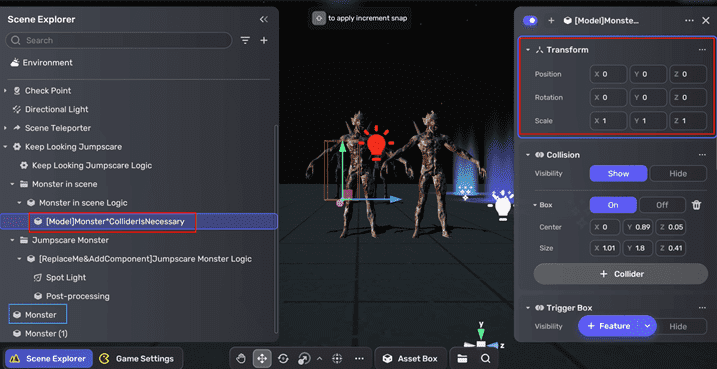Collapse the Monster in scene folder
This screenshot has height=369, width=717.
click(13, 184)
